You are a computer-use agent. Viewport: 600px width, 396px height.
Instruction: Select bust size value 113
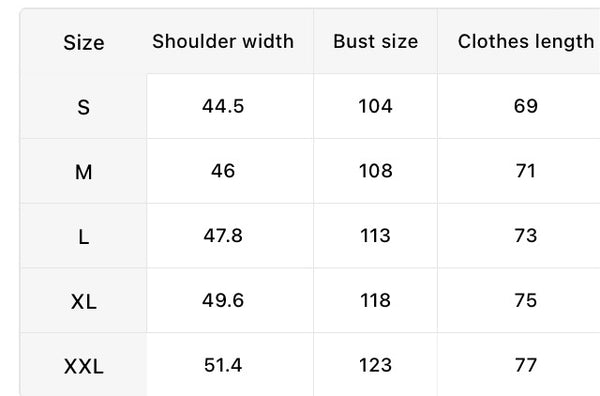point(375,235)
